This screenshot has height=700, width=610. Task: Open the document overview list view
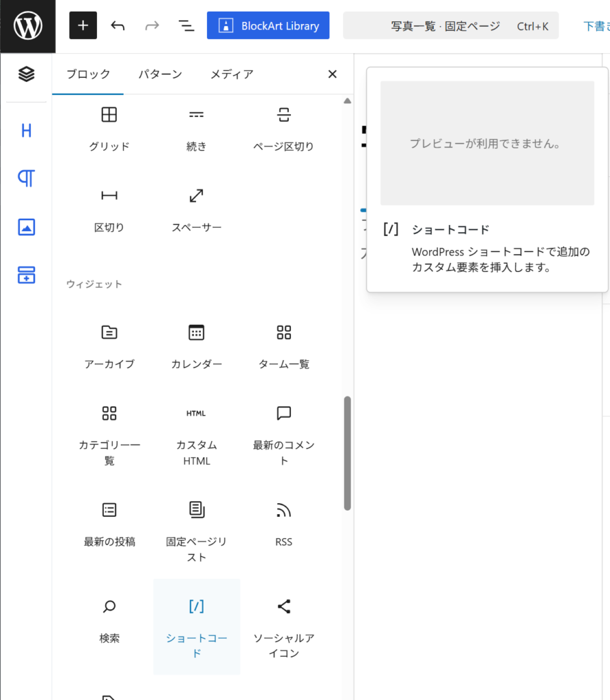click(186, 26)
